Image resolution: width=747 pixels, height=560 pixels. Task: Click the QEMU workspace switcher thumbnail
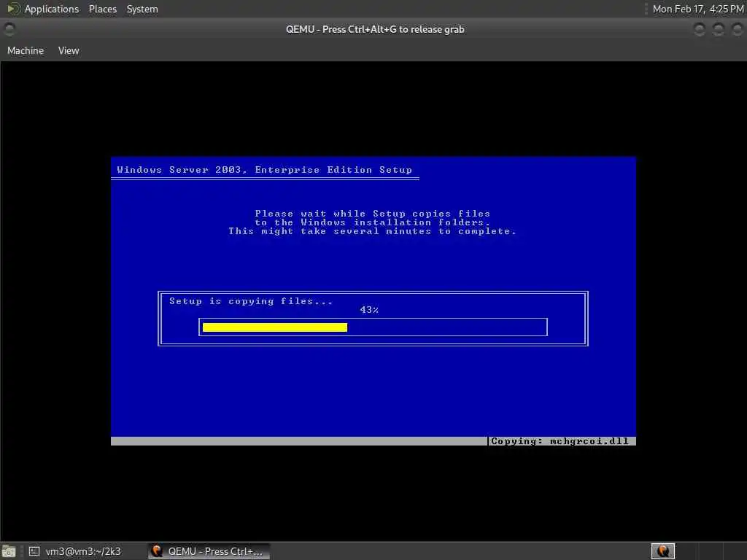(662, 551)
